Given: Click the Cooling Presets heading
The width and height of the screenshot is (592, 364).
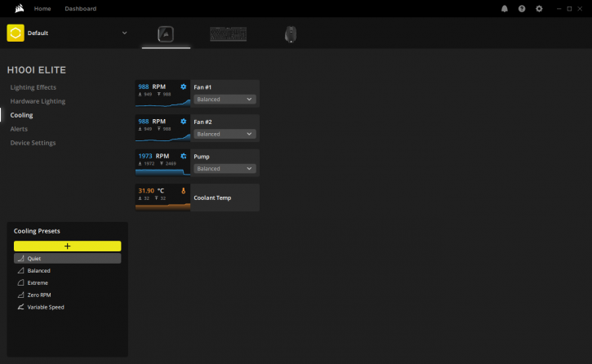Looking at the screenshot, I should coord(37,231).
